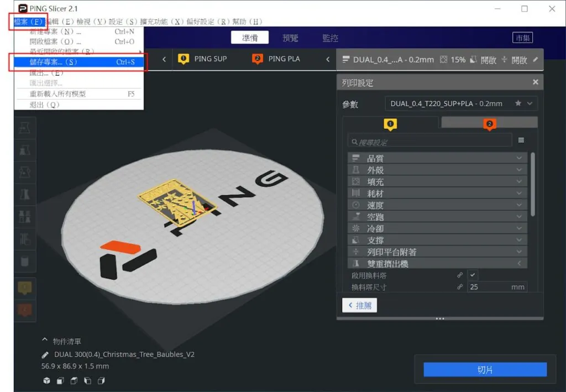Click the 推薦 recommended button
Viewport: 566px width, 392px height.
tap(359, 305)
